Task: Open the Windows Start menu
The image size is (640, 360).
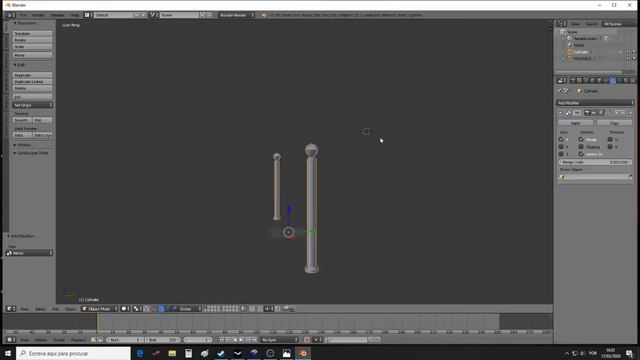Action: [x=8, y=353]
